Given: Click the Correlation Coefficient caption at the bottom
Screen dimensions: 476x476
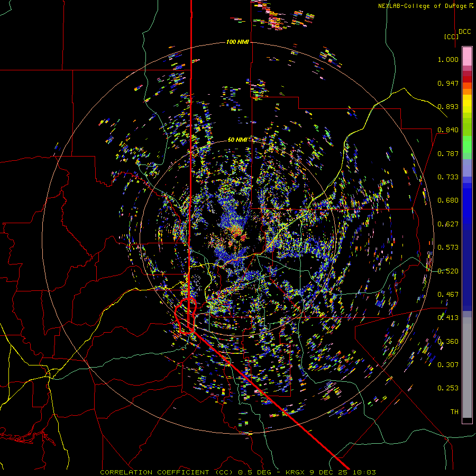Looking at the screenshot, I should click(x=238, y=472).
